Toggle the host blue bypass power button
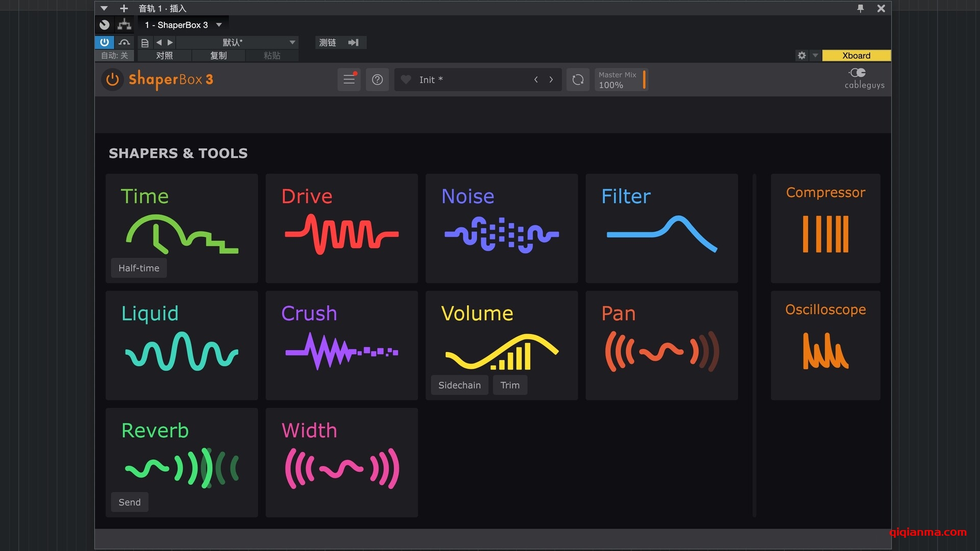 coord(105,42)
